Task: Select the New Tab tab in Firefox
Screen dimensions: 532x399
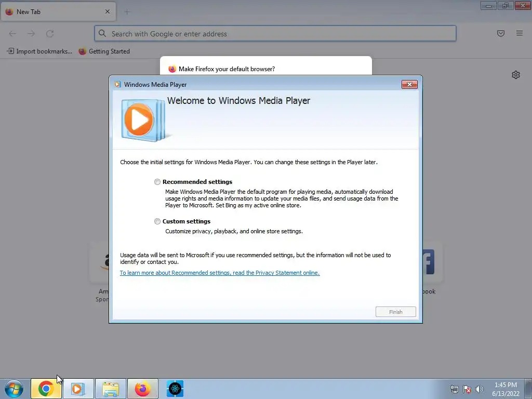Action: (58, 12)
